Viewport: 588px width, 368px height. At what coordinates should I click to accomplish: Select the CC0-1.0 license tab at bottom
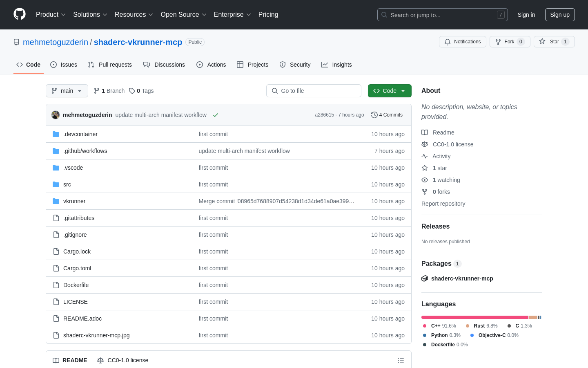point(122,360)
